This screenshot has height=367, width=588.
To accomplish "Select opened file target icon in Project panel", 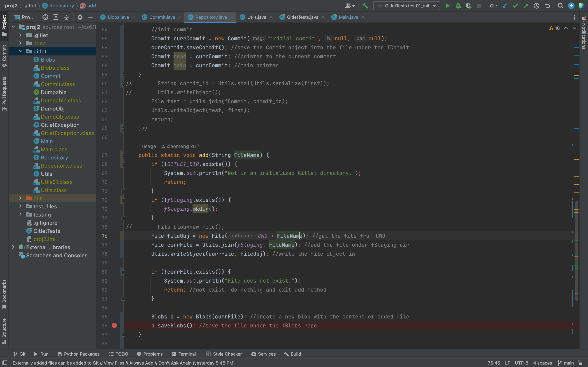I will click(45, 17).
